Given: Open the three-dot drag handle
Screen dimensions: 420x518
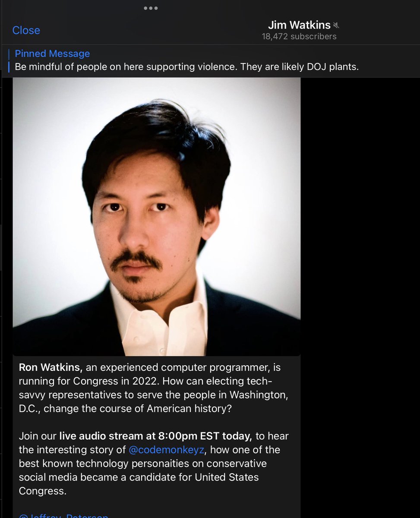Looking at the screenshot, I should click(151, 8).
